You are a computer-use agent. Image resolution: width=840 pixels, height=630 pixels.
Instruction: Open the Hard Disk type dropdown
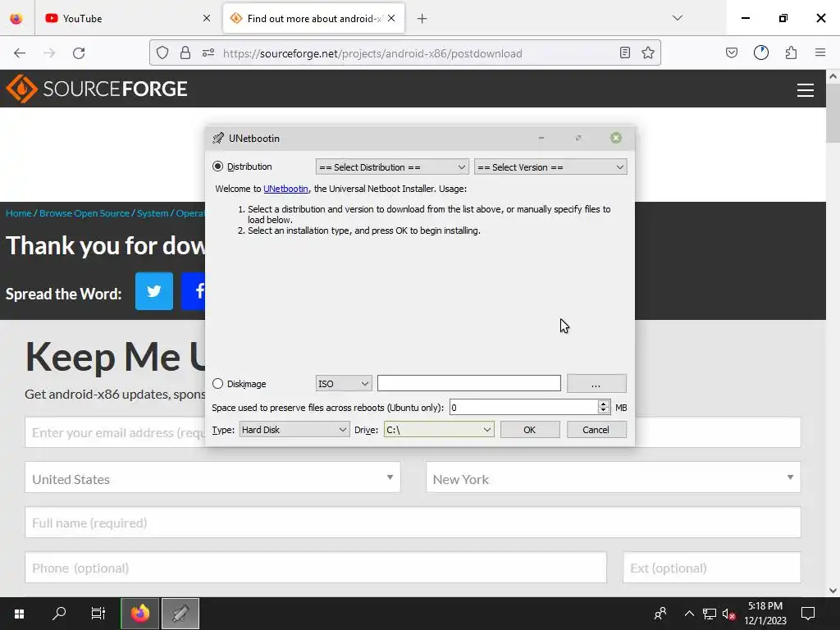pos(294,430)
